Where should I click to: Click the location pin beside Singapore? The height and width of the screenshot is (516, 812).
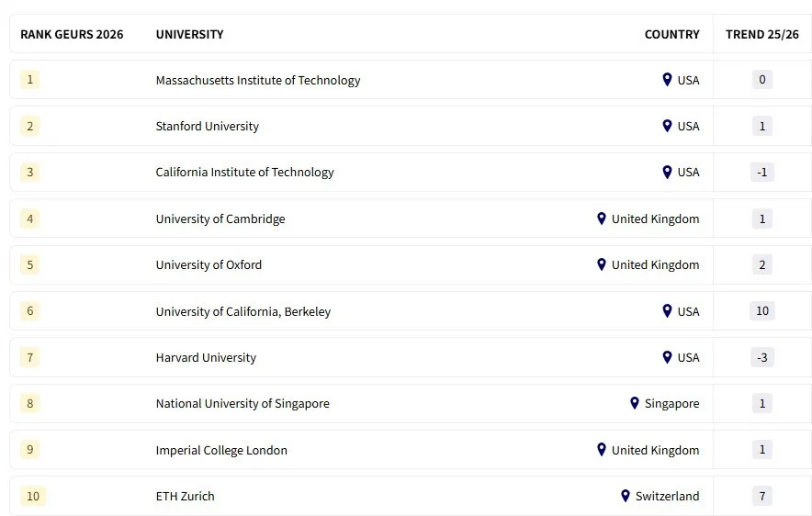coord(635,403)
